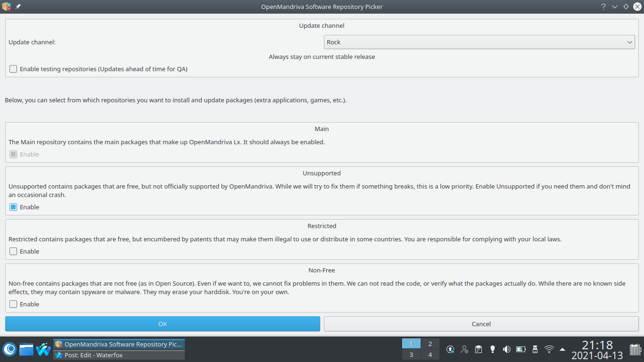The height and width of the screenshot is (362, 644).
Task: Enable testing repositories checkbox
Action: coord(13,69)
